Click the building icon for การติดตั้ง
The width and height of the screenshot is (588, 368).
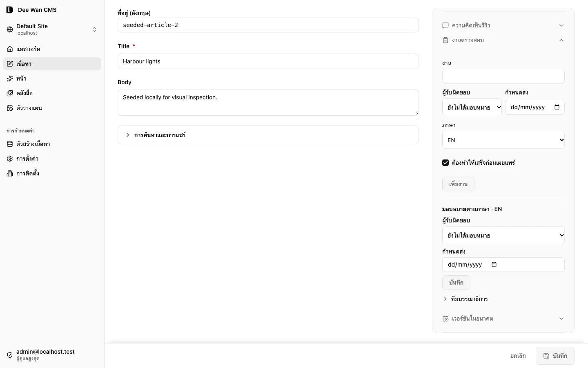click(10, 173)
